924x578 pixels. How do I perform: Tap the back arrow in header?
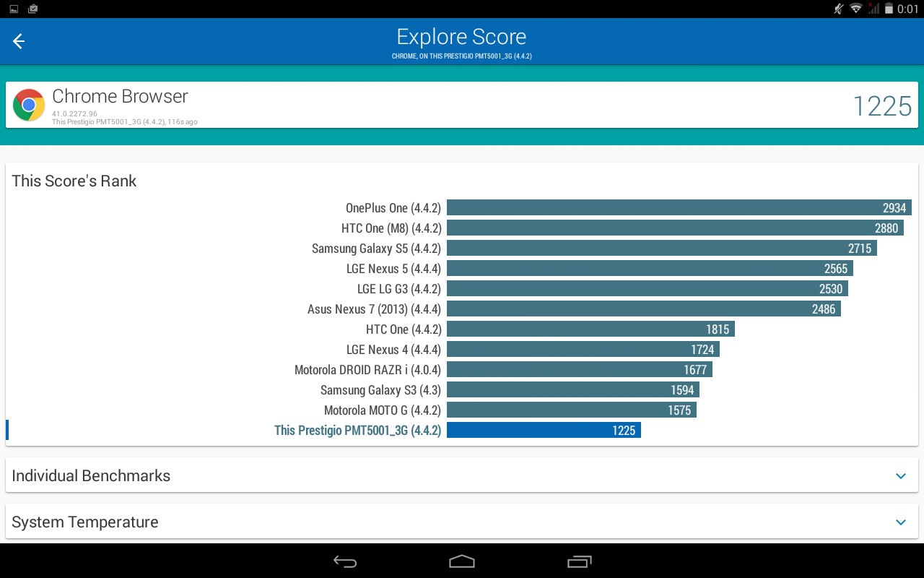[19, 41]
